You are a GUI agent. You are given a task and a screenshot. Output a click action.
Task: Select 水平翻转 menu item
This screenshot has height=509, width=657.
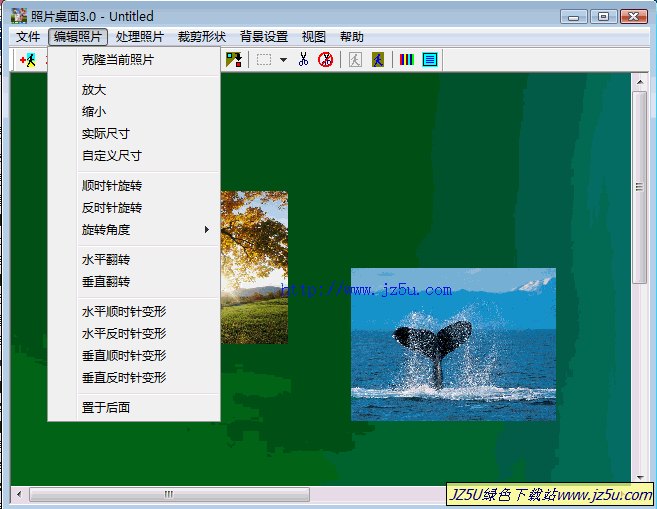coord(134,260)
